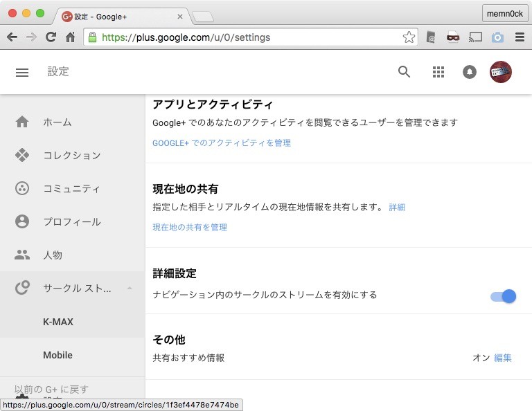Go back with browser back arrow
The image size is (532, 411).
pyautogui.click(x=12, y=37)
